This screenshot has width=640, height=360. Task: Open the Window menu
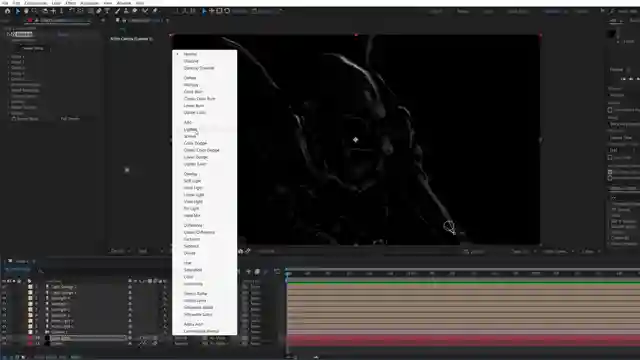coord(124,3)
